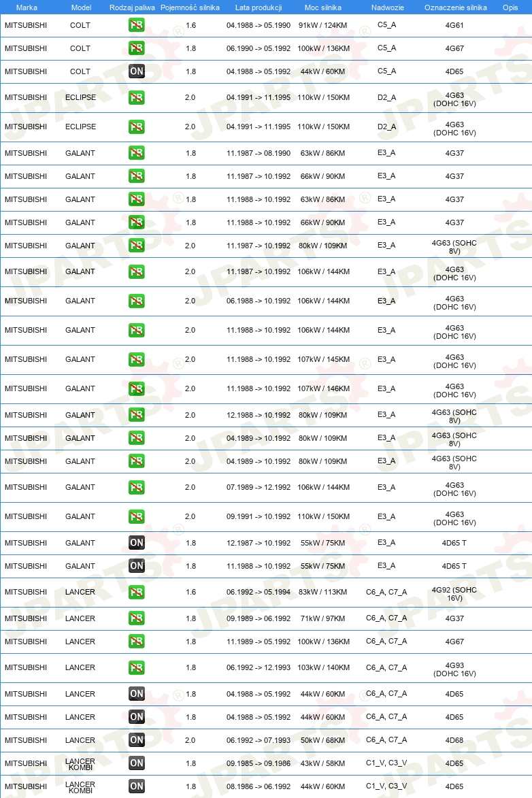The height and width of the screenshot is (798, 532).
Task: Click petrol icon for LANCER 71kW / 97KM
Action: pyautogui.click(x=137, y=618)
